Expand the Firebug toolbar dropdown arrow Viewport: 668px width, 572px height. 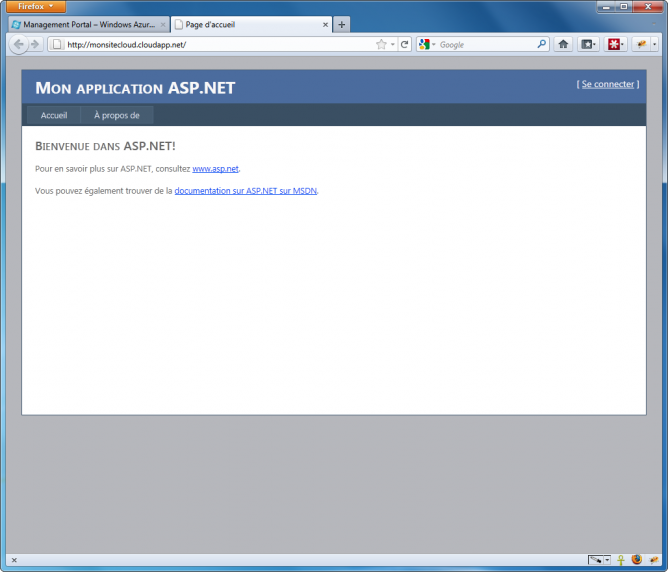pyautogui.click(x=655, y=44)
